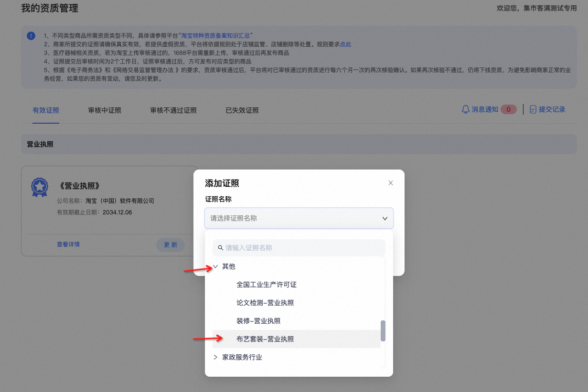
Task: Select 全国工业生产许可证 option
Action: point(267,285)
